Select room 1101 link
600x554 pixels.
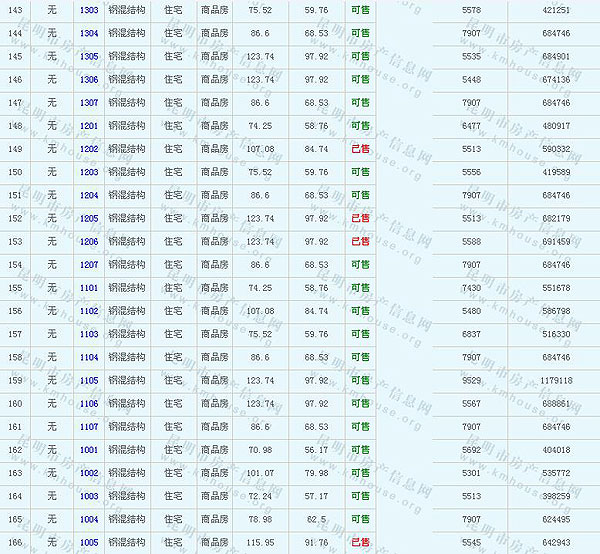pyautogui.click(x=89, y=288)
